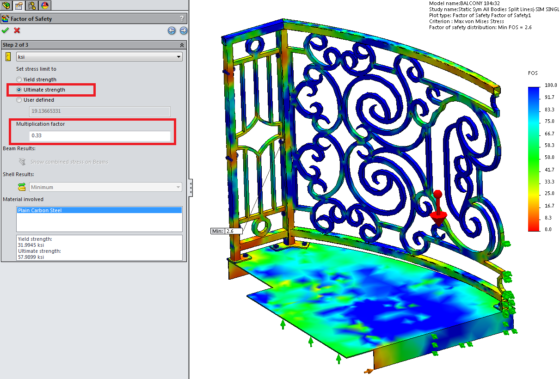Viewport: 560px width, 379px height.
Task: Go back to the previous step arrow
Action: point(172,31)
